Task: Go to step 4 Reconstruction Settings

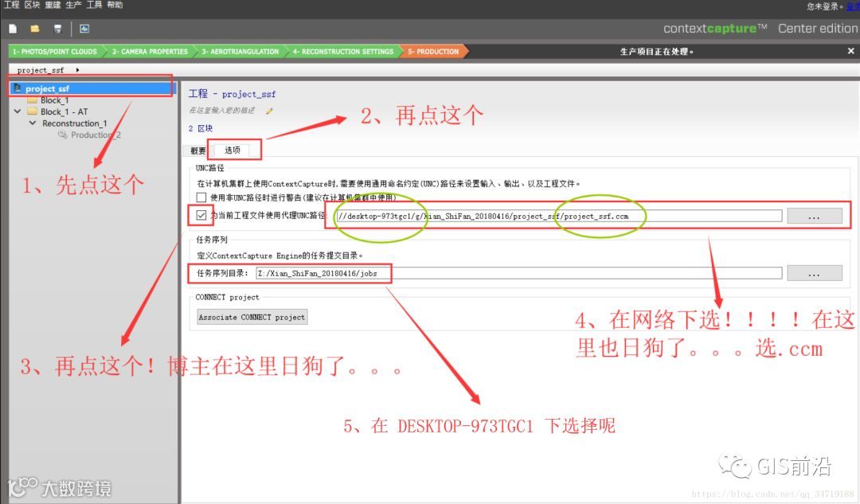Action: tap(342, 52)
